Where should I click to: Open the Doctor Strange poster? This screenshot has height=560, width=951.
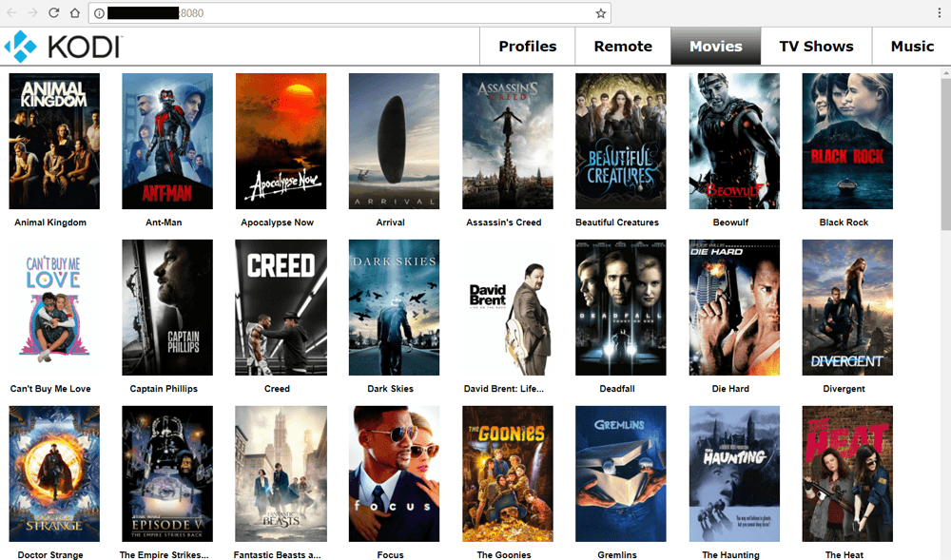tap(54, 473)
